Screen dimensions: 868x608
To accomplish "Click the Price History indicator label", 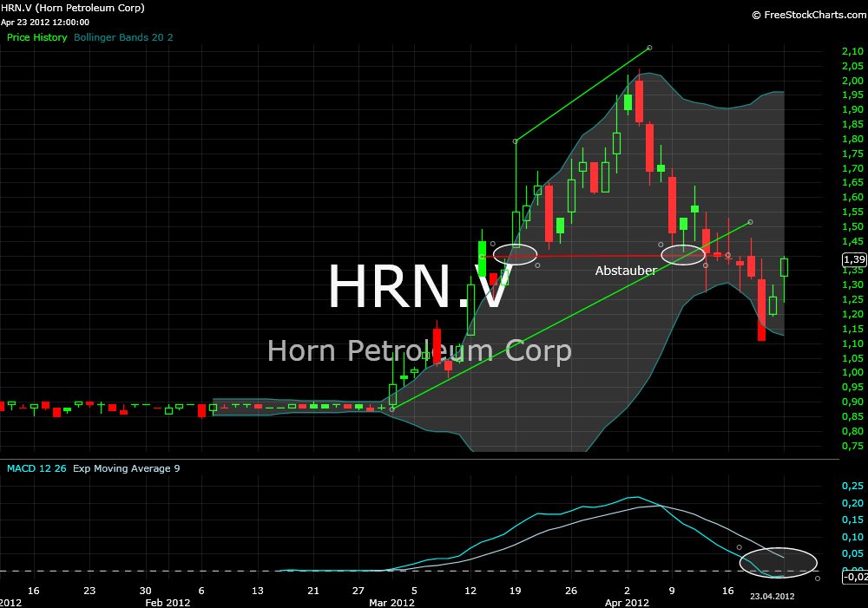I will pyautogui.click(x=37, y=37).
